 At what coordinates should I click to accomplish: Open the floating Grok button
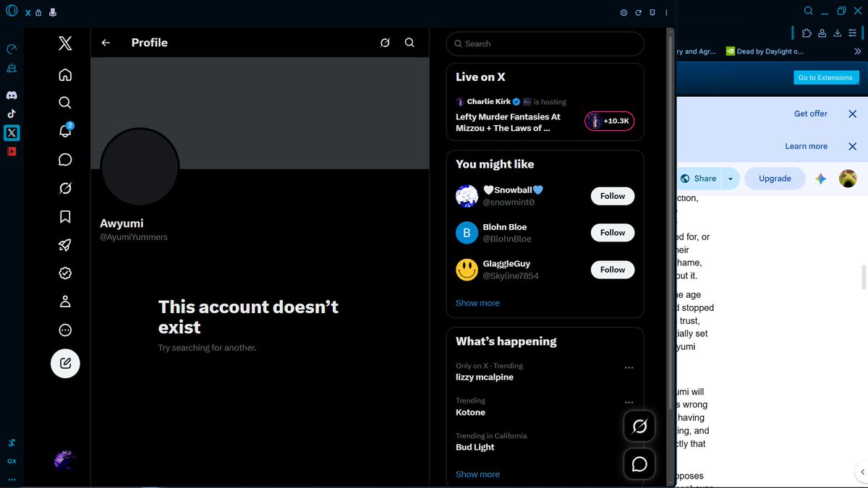click(x=639, y=427)
